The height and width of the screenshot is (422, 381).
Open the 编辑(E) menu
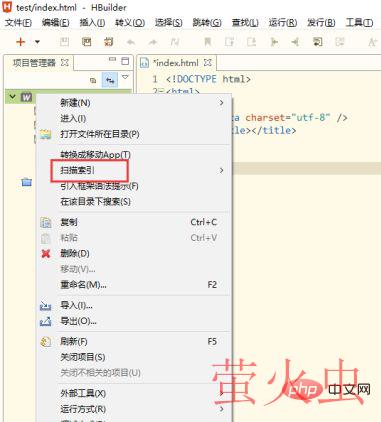pyautogui.click(x=56, y=23)
